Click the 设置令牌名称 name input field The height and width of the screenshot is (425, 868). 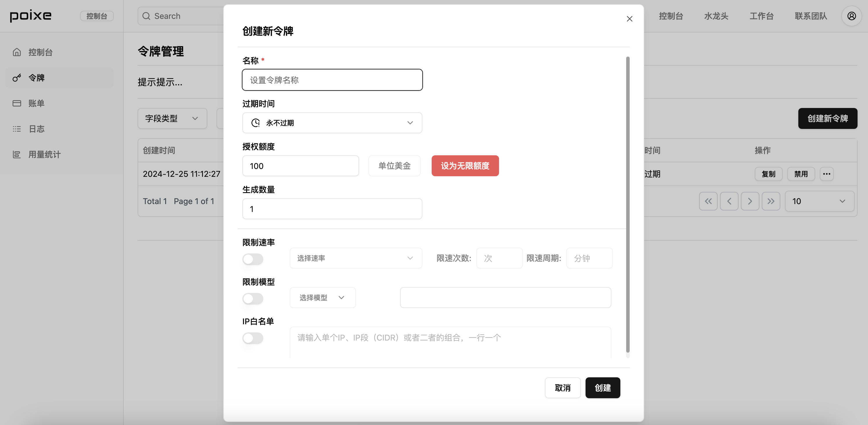(x=332, y=80)
